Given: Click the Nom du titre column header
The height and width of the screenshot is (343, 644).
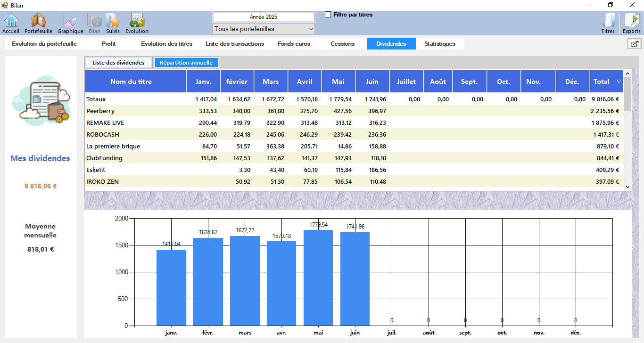Looking at the screenshot, I should (x=131, y=82).
